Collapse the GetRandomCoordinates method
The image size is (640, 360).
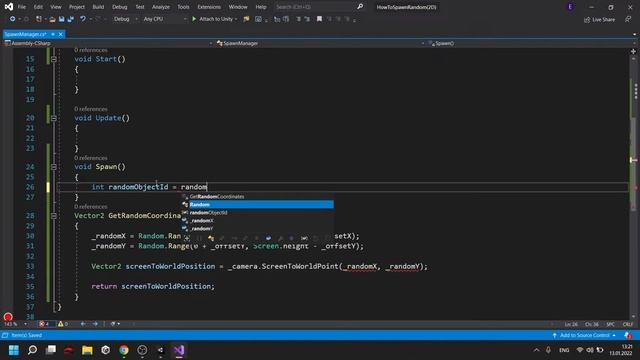pyautogui.click(x=53, y=216)
